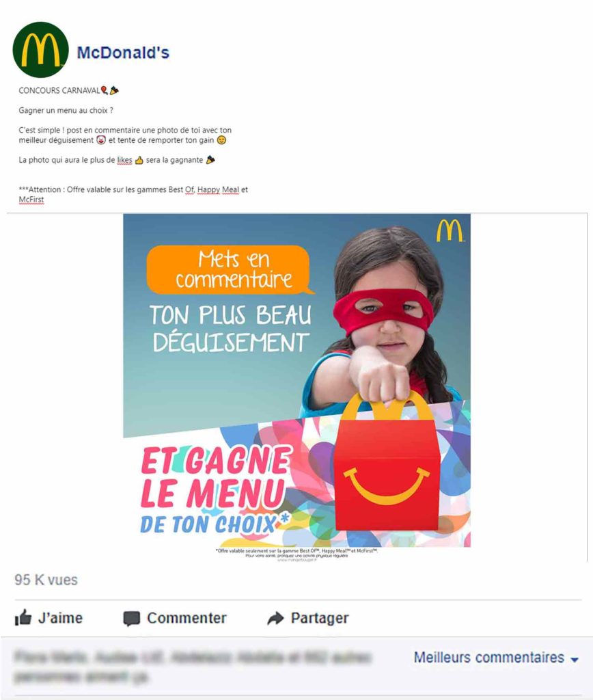Expand the Meilleurs commentaires dropdown arrow
The image size is (593, 700).
tap(575, 659)
